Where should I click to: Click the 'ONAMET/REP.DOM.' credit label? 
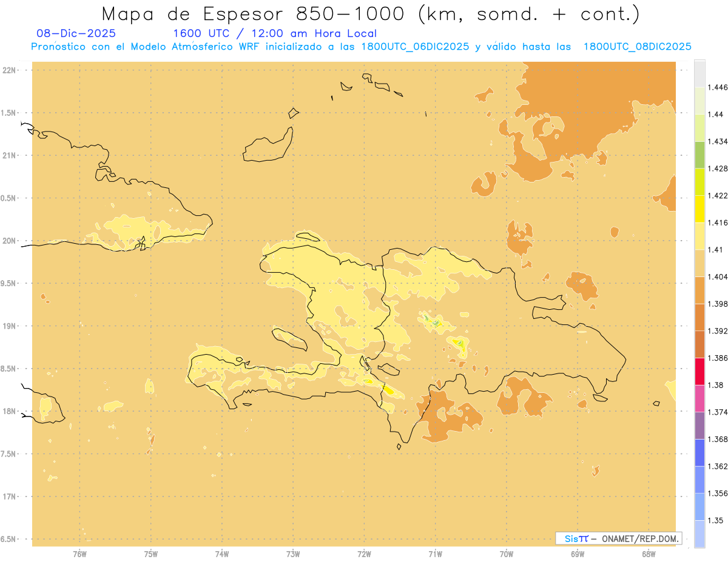[639, 538]
